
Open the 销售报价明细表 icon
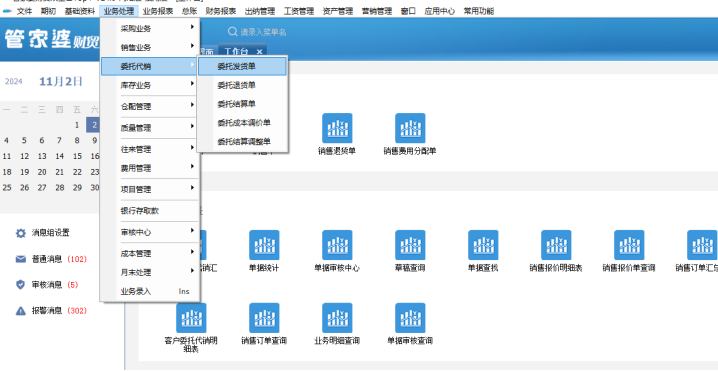(556, 245)
